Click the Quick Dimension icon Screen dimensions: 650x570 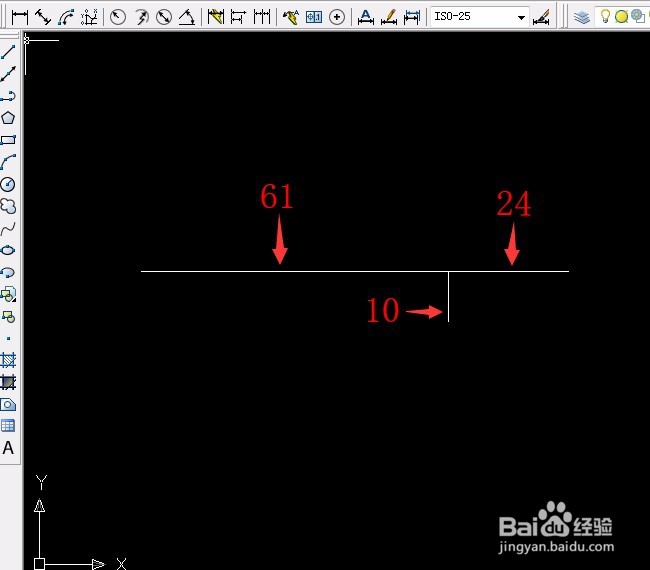click(x=216, y=17)
